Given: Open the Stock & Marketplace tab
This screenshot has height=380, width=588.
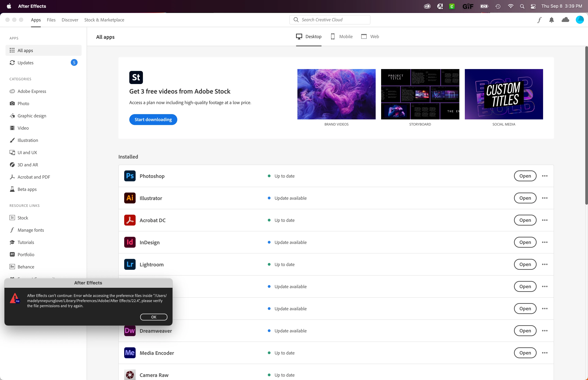Looking at the screenshot, I should [104, 20].
